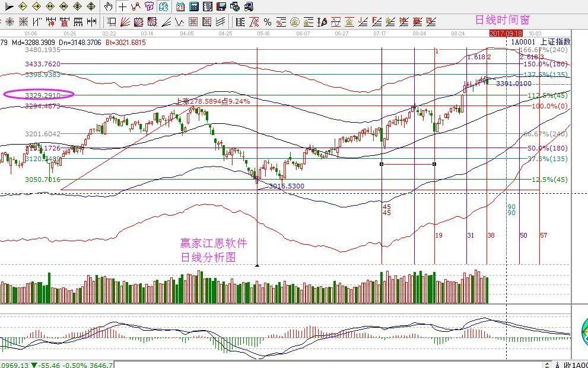Click the plain black percent icon
This screenshot has height=368, width=588.
point(268,22)
